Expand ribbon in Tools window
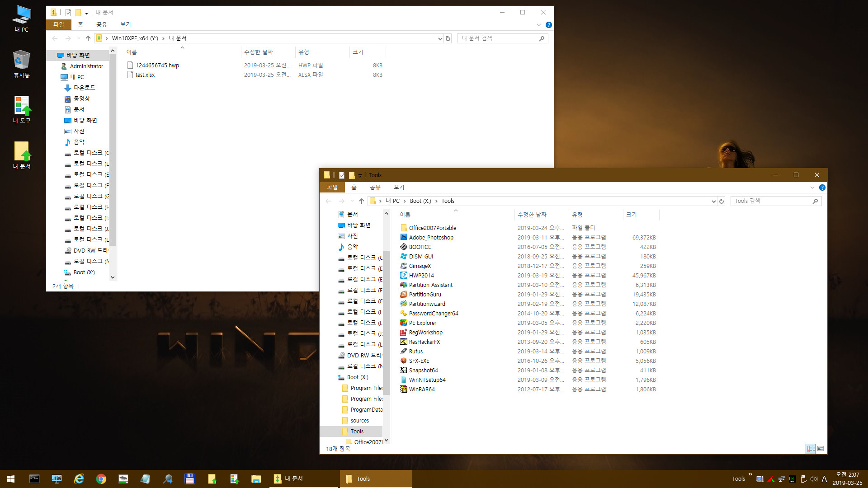868x488 pixels. pyautogui.click(x=812, y=188)
